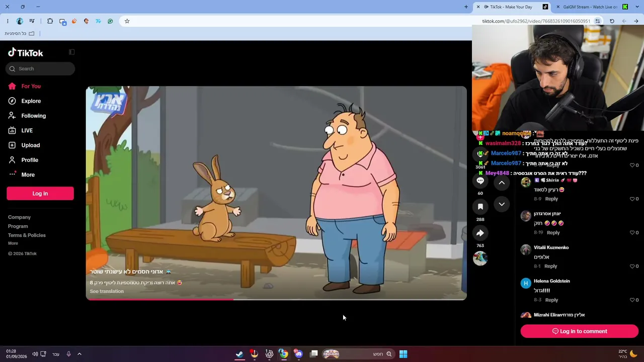Viewport: 644px width, 362px height.
Task: Open the volume control in system tray
Action: point(35,354)
